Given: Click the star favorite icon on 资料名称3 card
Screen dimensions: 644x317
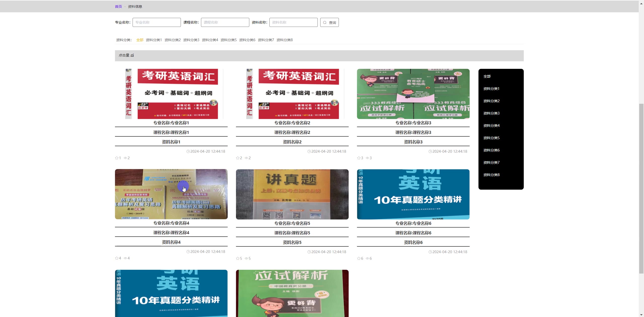Looking at the screenshot, I should [x=359, y=158].
